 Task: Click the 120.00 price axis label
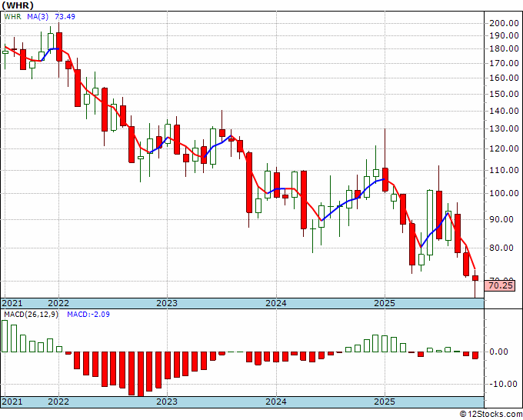pyautogui.click(x=504, y=148)
